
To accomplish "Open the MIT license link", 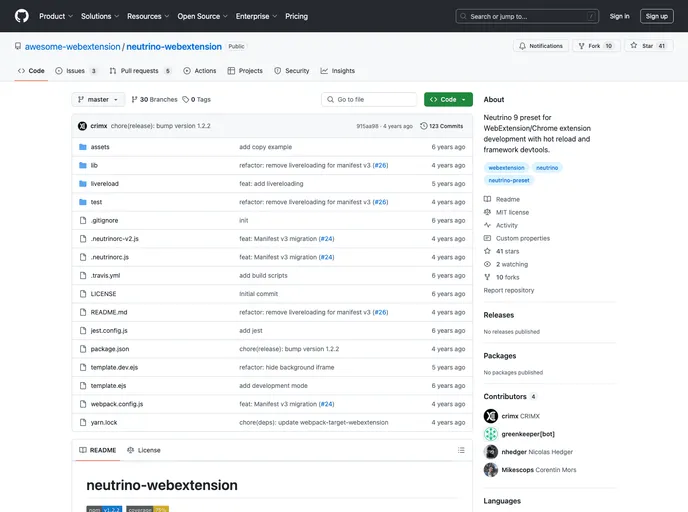I will point(506,212).
